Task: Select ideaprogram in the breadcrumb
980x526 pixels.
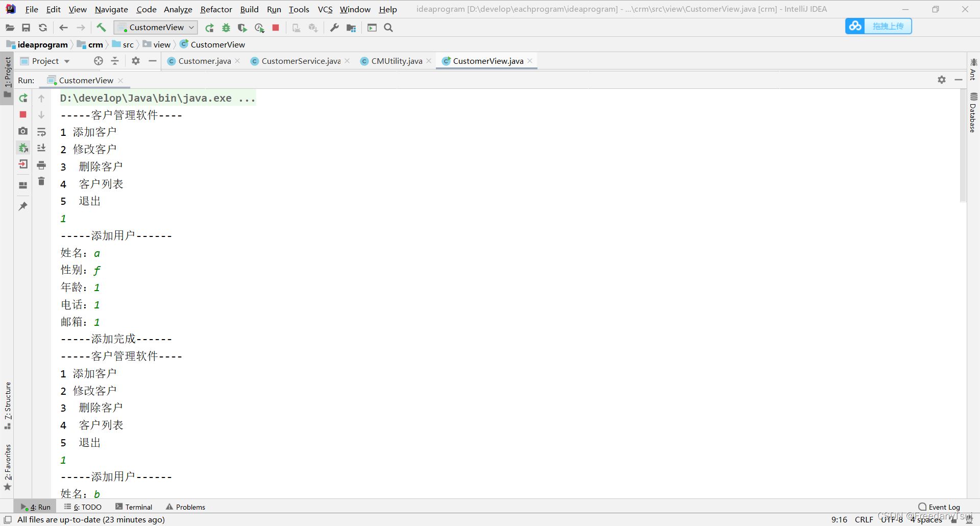Action: pyautogui.click(x=37, y=44)
